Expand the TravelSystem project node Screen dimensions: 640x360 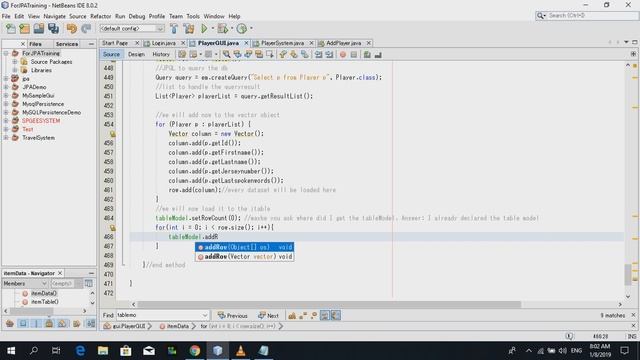point(6,138)
